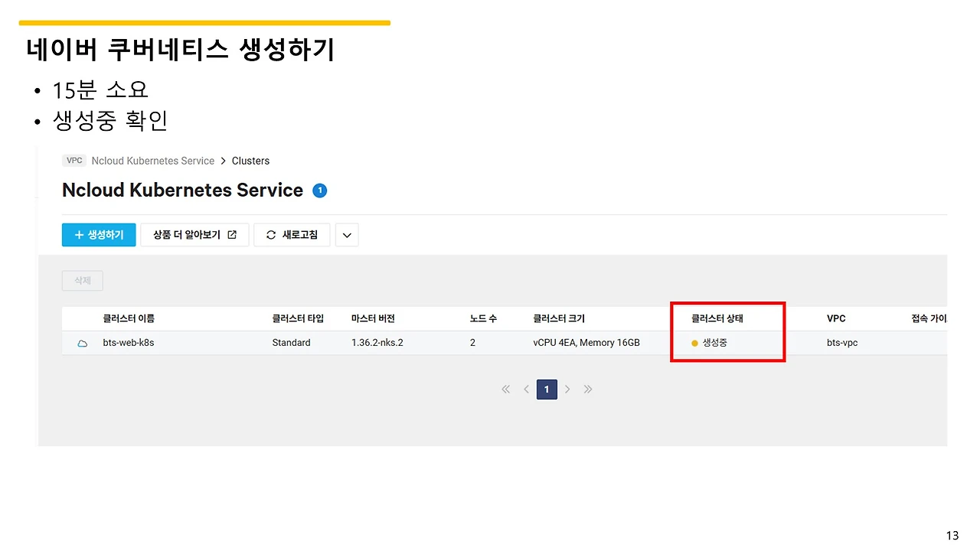Click the Clusters breadcrumb item

click(250, 161)
